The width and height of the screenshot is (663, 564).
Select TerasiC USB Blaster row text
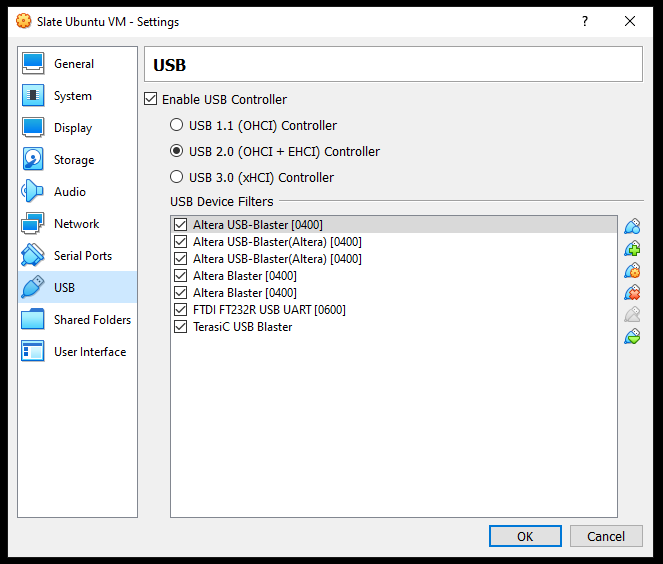click(242, 327)
